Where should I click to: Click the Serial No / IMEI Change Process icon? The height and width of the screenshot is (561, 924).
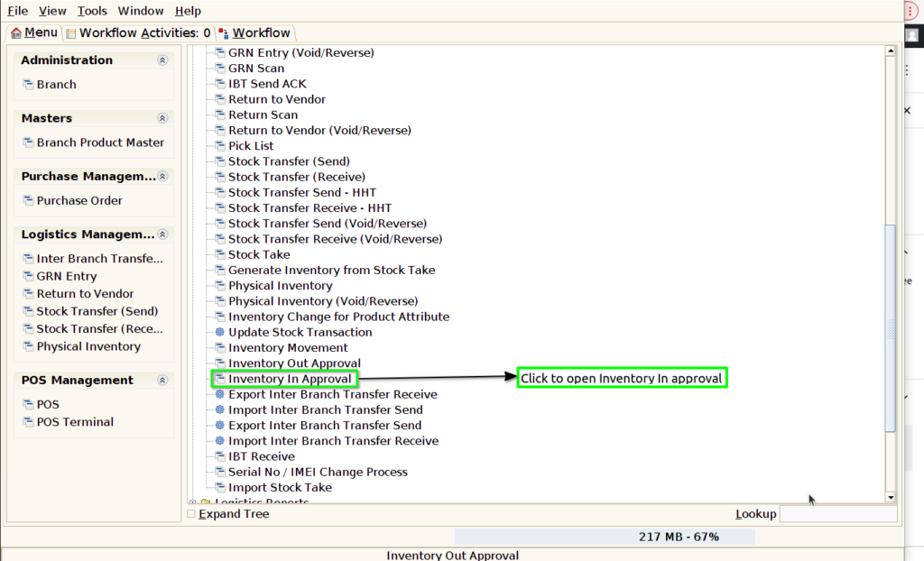(x=220, y=472)
